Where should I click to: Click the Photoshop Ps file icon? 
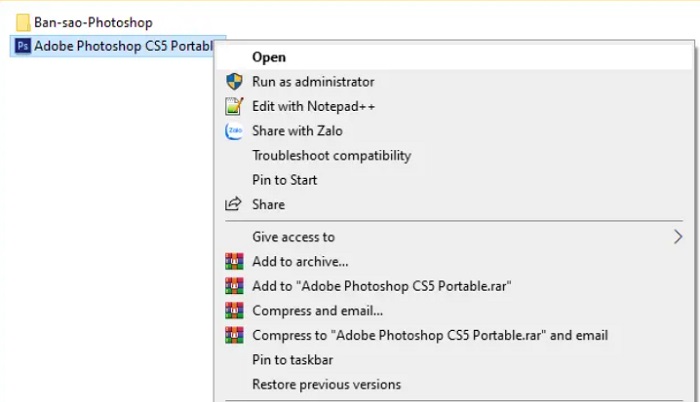click(x=23, y=46)
